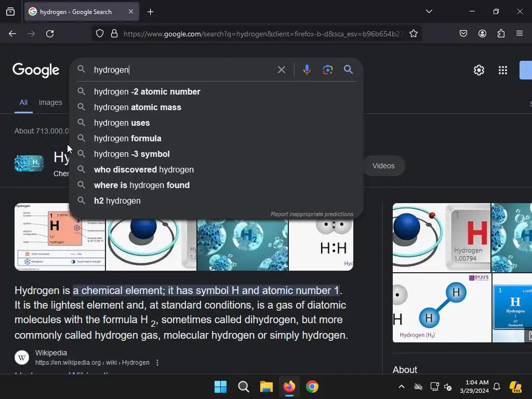
Task: Click in the Google search text box
Action: click(183, 70)
